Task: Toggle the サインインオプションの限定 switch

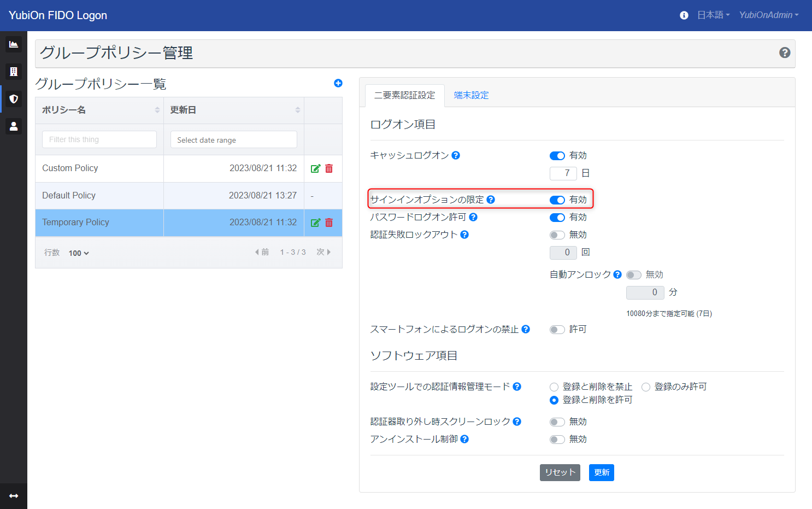Action: [557, 200]
